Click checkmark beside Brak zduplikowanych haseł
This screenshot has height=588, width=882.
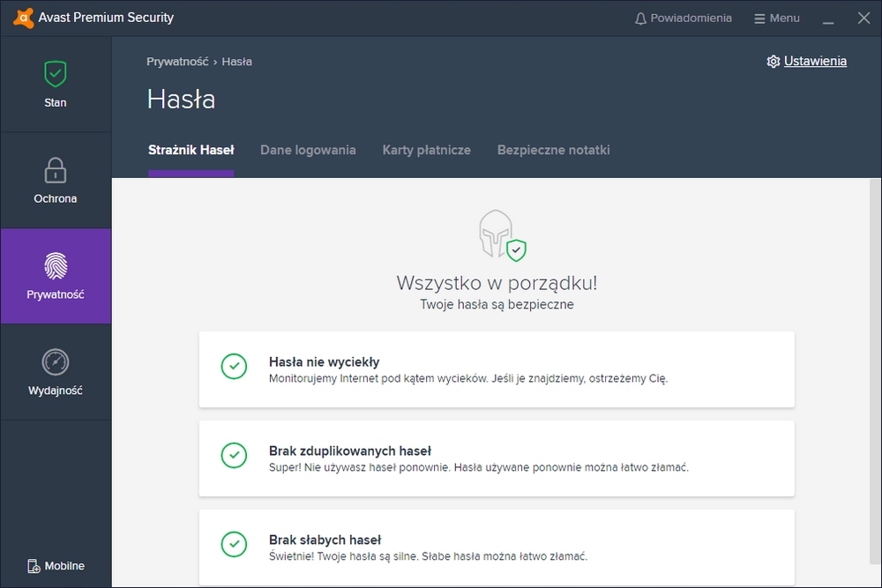point(234,456)
